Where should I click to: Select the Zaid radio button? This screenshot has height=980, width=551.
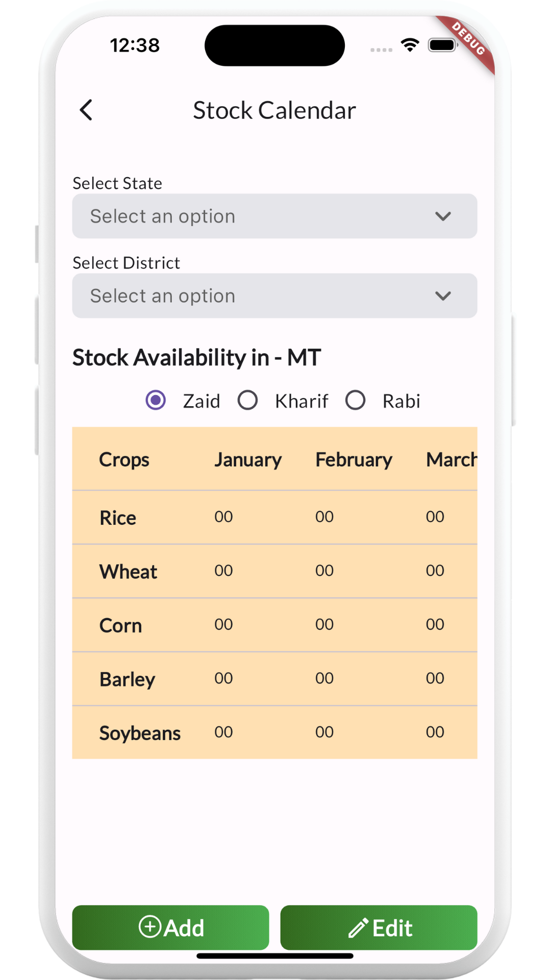pyautogui.click(x=156, y=400)
